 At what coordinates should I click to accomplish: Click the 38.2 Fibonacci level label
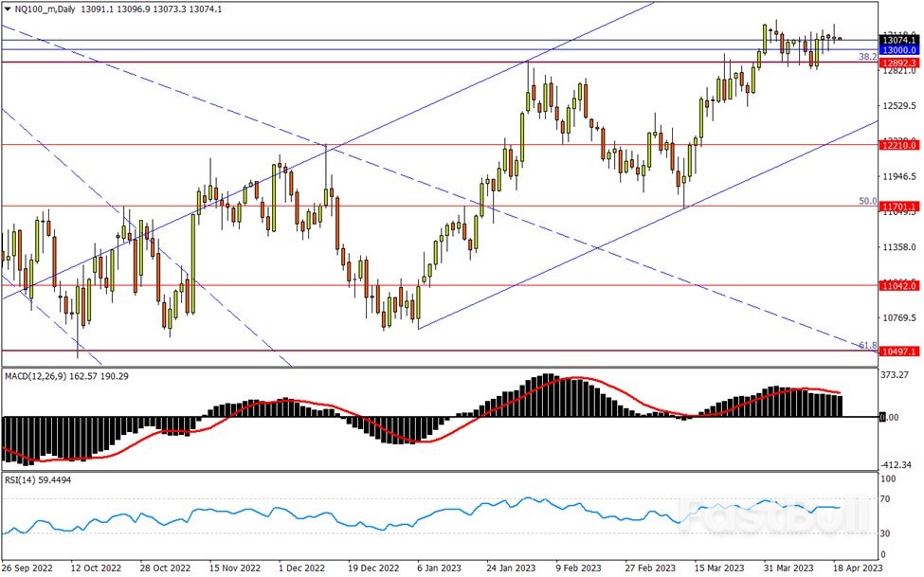pyautogui.click(x=866, y=57)
